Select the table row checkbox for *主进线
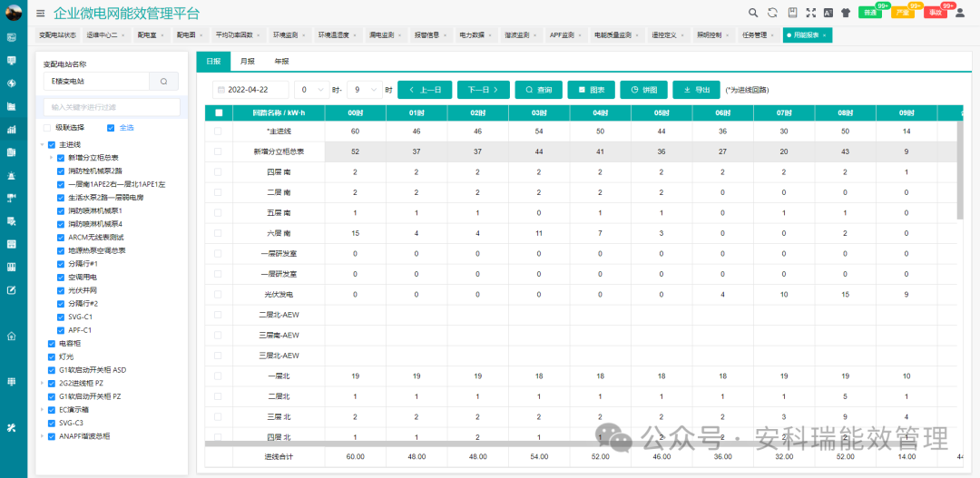The width and height of the screenshot is (980, 478). 218,132
